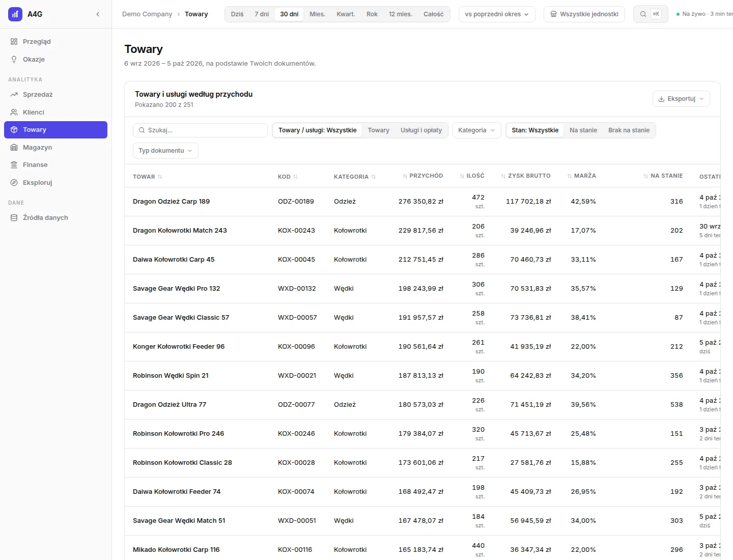
Task: Open the Kategoria filter dropdown
Action: (x=476, y=130)
